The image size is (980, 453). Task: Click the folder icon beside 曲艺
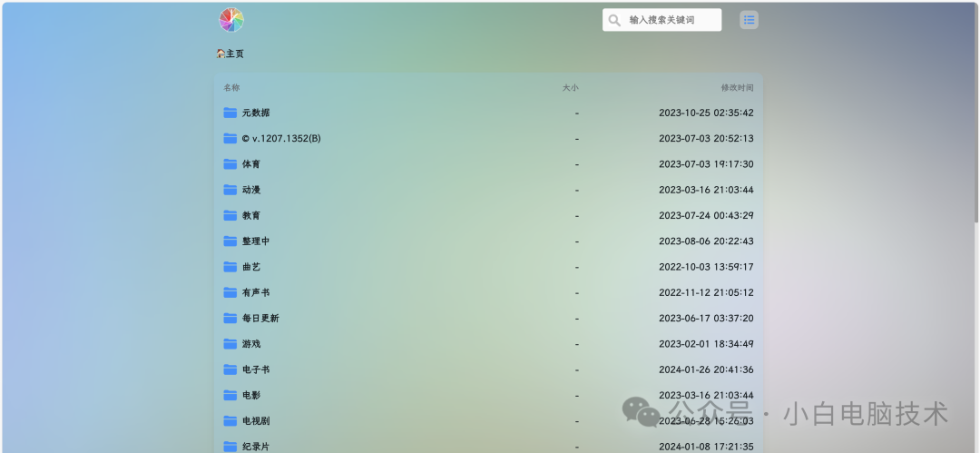[x=230, y=267]
